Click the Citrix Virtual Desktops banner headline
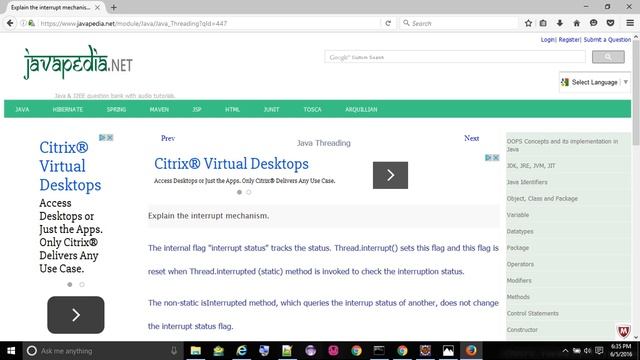The width and height of the screenshot is (640, 360). pos(231,164)
